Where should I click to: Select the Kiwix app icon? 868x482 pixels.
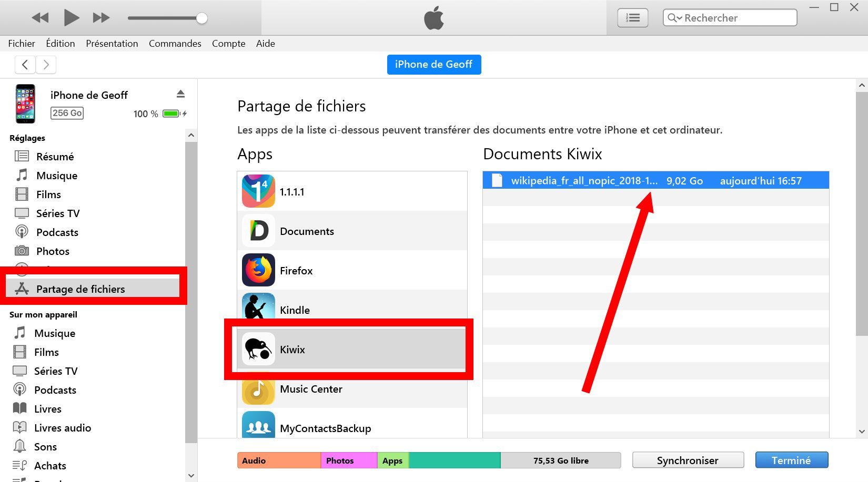point(258,349)
